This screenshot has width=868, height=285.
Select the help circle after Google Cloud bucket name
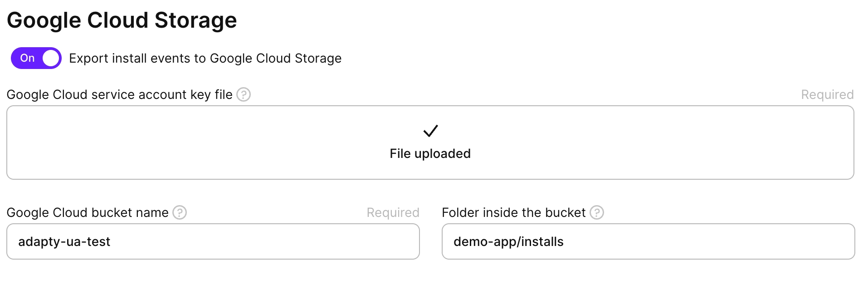(x=179, y=212)
